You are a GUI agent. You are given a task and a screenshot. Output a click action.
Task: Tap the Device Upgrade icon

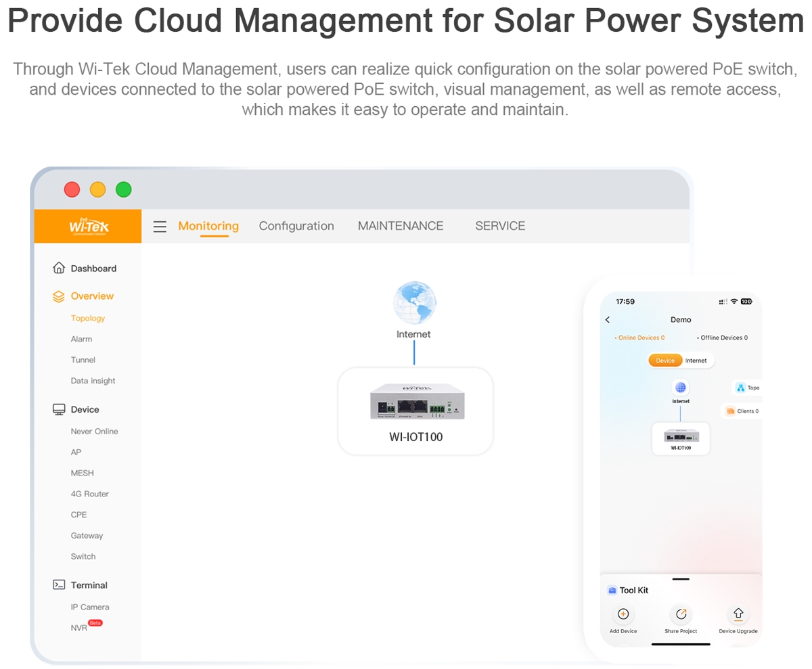click(738, 614)
